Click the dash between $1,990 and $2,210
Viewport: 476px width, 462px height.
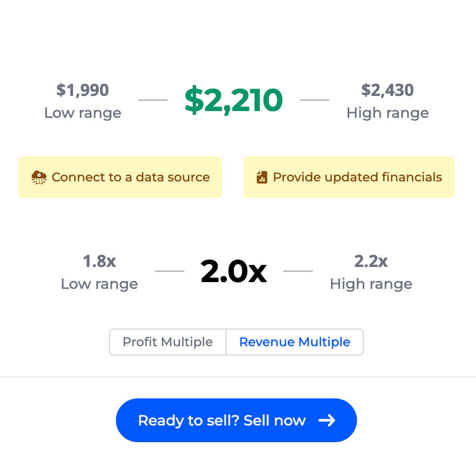point(152,100)
